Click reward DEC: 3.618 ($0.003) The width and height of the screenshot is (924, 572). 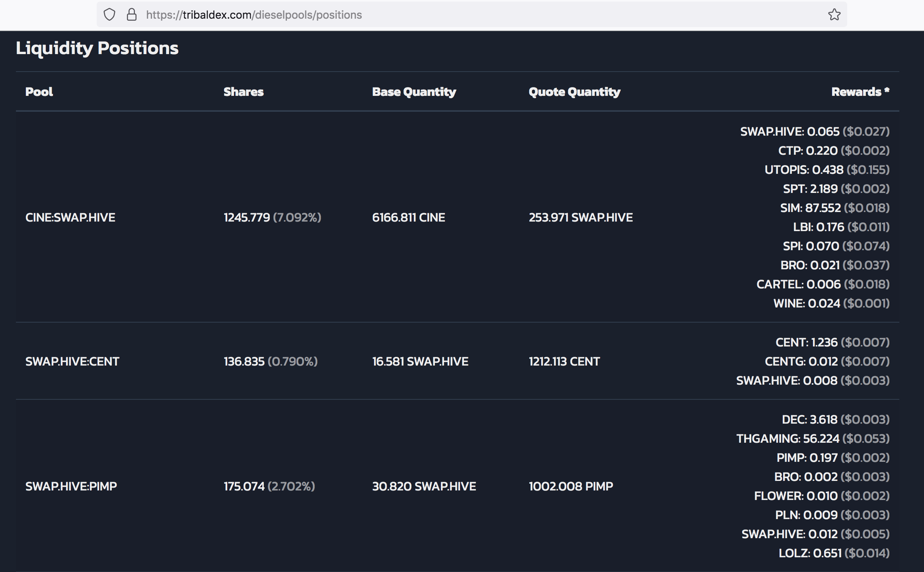(x=836, y=420)
